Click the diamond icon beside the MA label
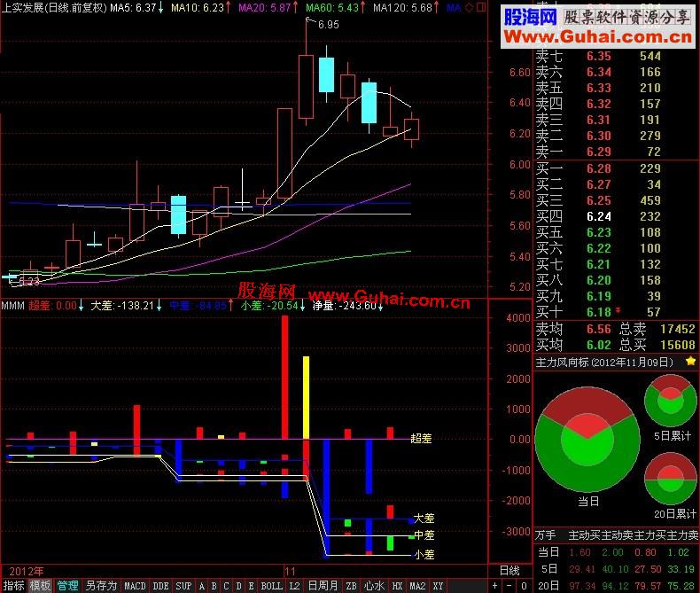This screenshot has height=593, width=700. pos(470,8)
